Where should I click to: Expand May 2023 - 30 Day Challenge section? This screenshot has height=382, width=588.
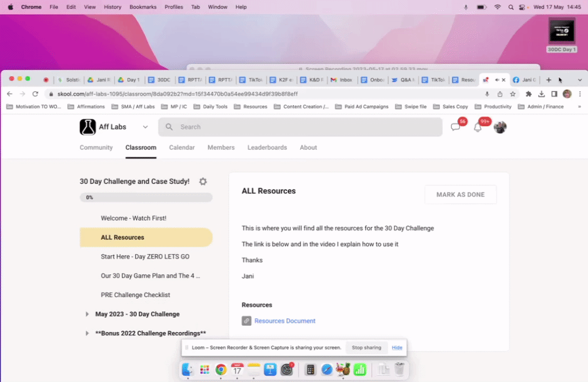pyautogui.click(x=87, y=314)
